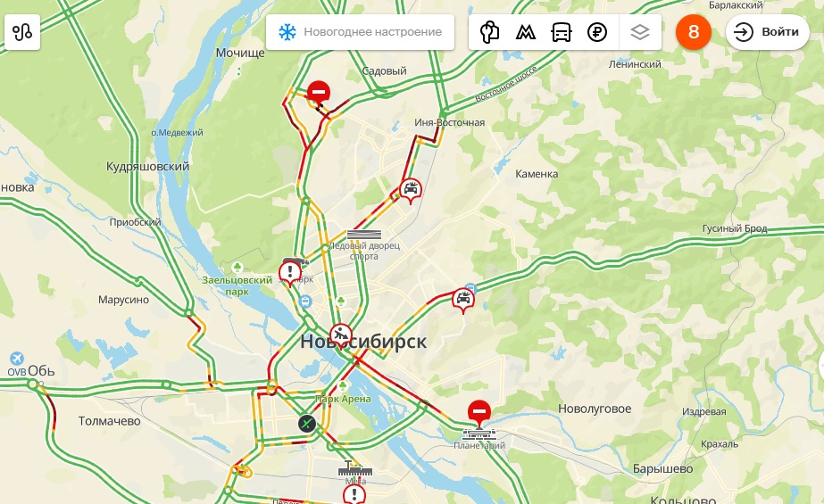The height and width of the screenshot is (504, 824).
Task: Click road works marker on Новосибирск label
Action: (341, 335)
